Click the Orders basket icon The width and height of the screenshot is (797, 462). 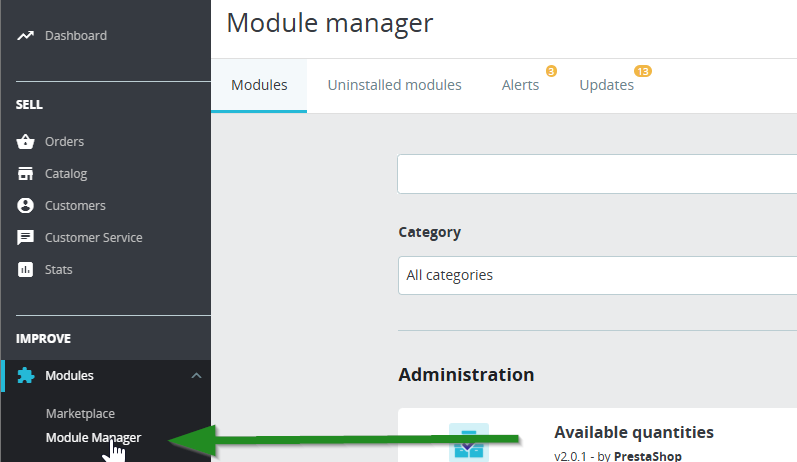pos(26,142)
